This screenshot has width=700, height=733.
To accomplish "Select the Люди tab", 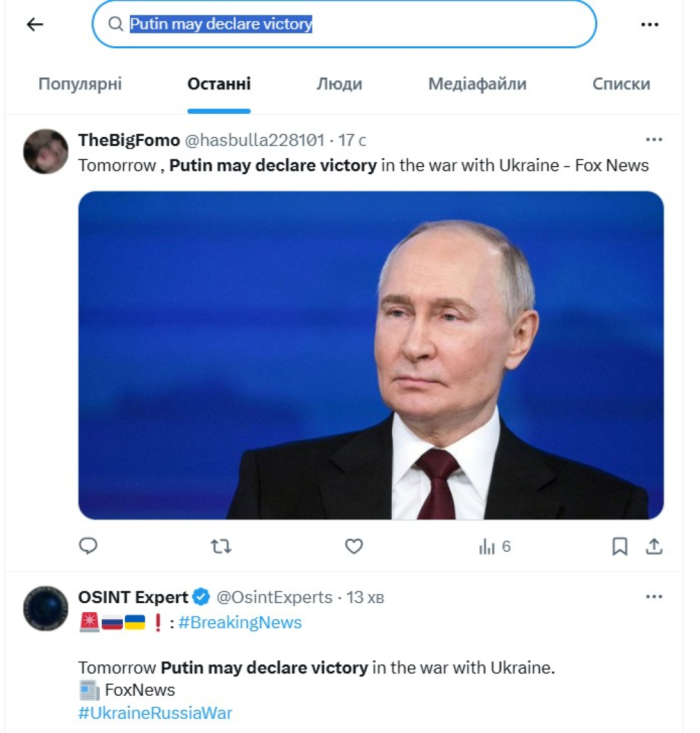I will pyautogui.click(x=340, y=84).
